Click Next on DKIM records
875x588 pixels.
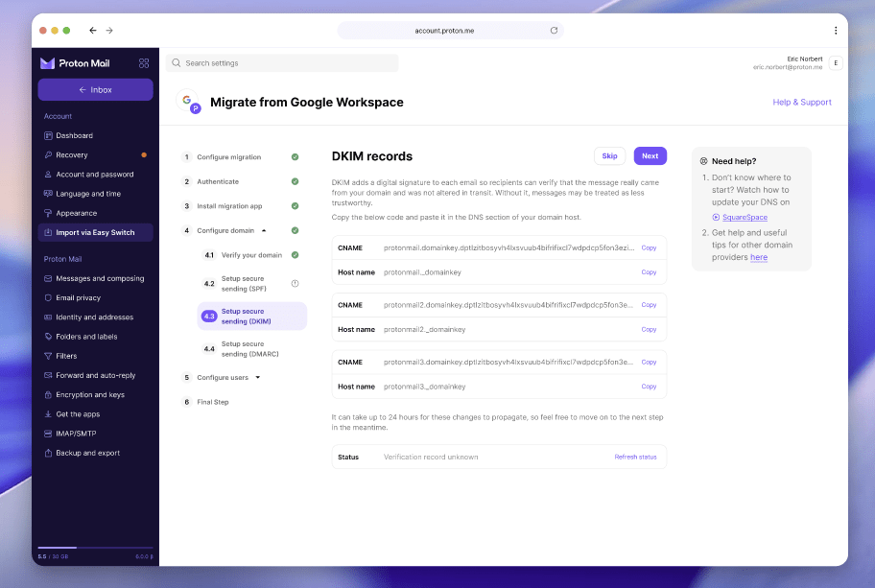pos(650,156)
